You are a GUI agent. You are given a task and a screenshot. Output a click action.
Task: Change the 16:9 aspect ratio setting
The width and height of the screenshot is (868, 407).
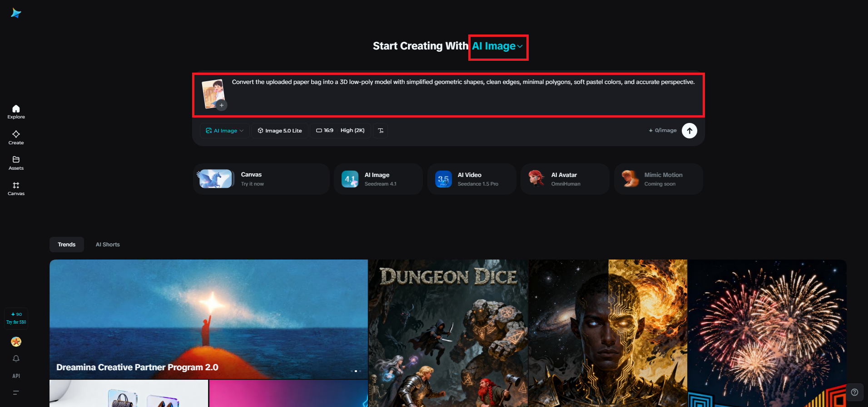[325, 131]
